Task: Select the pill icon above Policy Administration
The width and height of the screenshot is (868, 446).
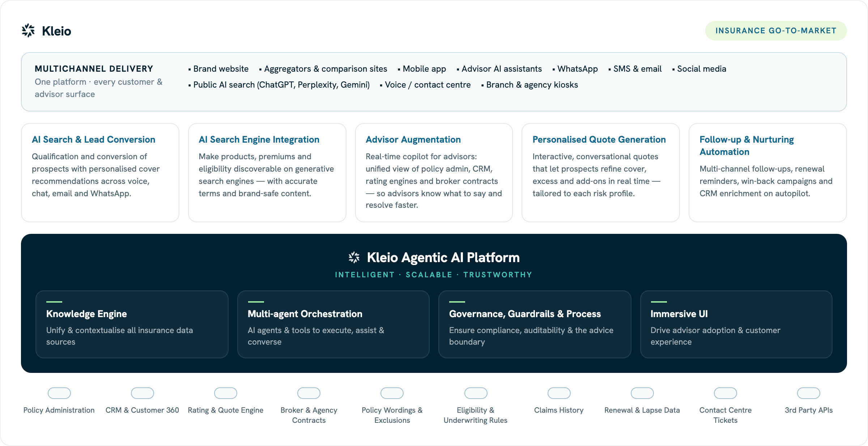Action: [59, 393]
